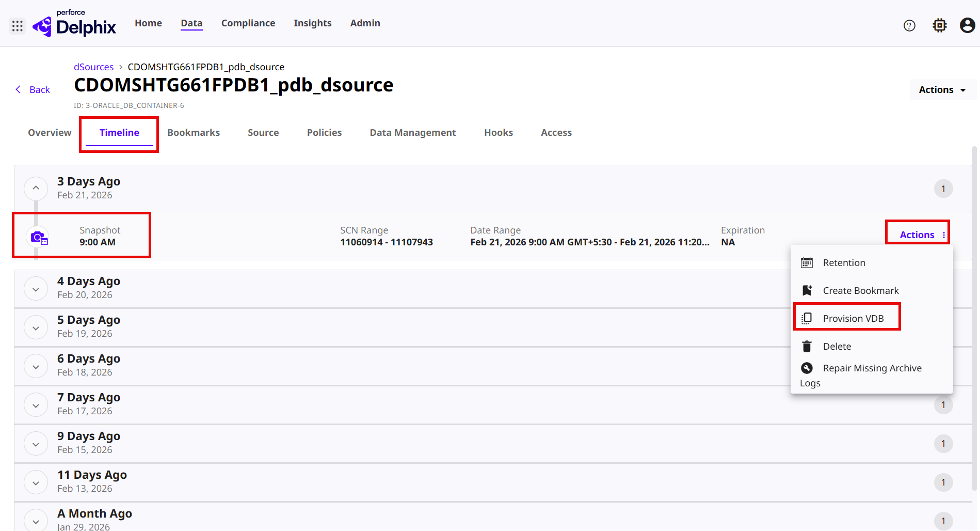Click the Back arrow icon
The height and width of the screenshot is (531, 980).
tap(19, 89)
